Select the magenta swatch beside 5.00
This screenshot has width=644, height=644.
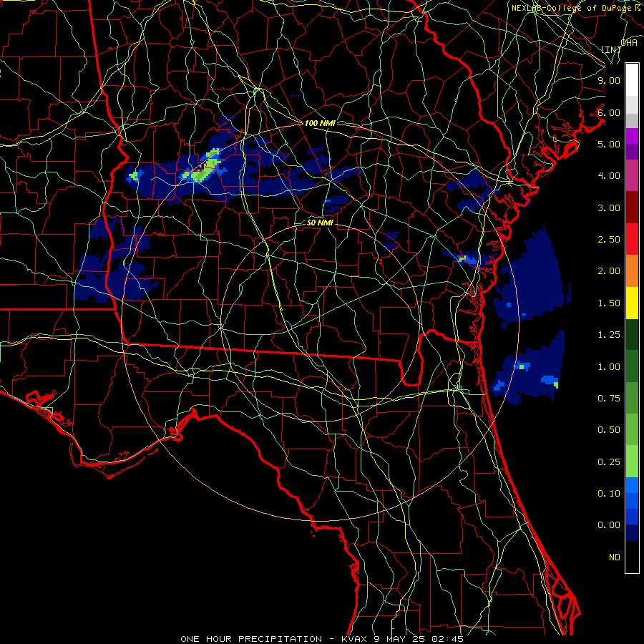(x=632, y=136)
